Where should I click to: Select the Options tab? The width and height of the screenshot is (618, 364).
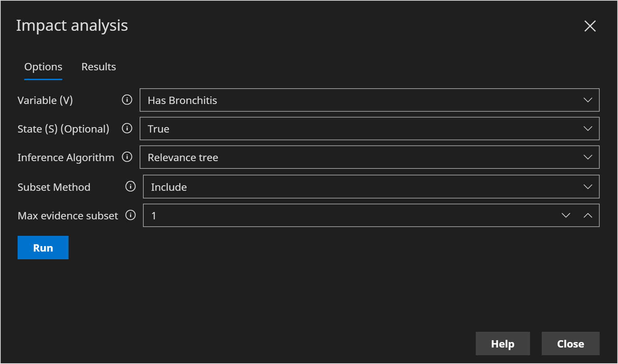[x=43, y=67]
